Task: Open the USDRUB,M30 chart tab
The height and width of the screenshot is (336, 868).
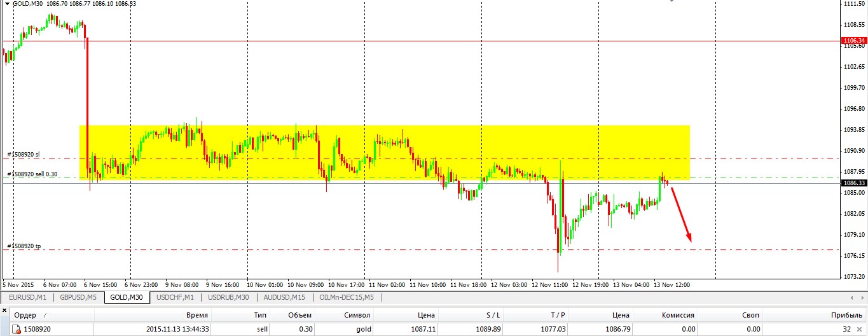Action: pyautogui.click(x=228, y=297)
